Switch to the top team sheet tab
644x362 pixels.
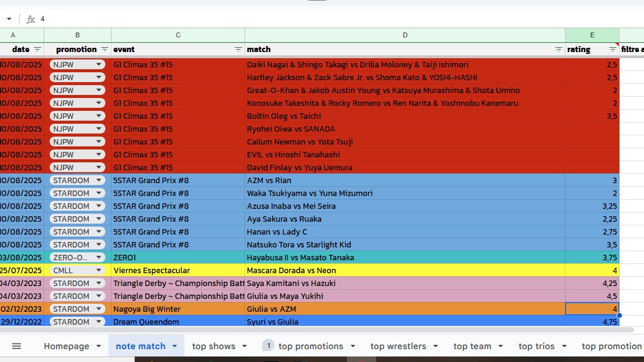[472, 346]
